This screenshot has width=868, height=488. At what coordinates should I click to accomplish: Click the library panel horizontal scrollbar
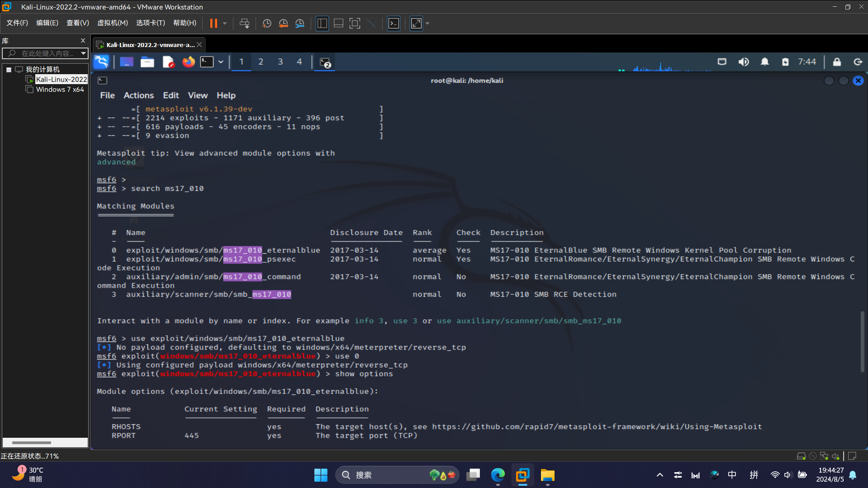(x=32, y=443)
